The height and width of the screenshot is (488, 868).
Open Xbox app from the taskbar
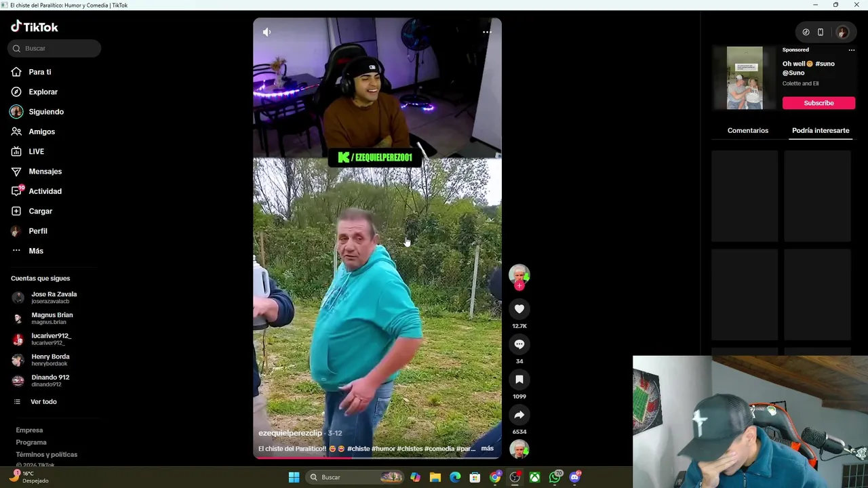[x=535, y=477]
